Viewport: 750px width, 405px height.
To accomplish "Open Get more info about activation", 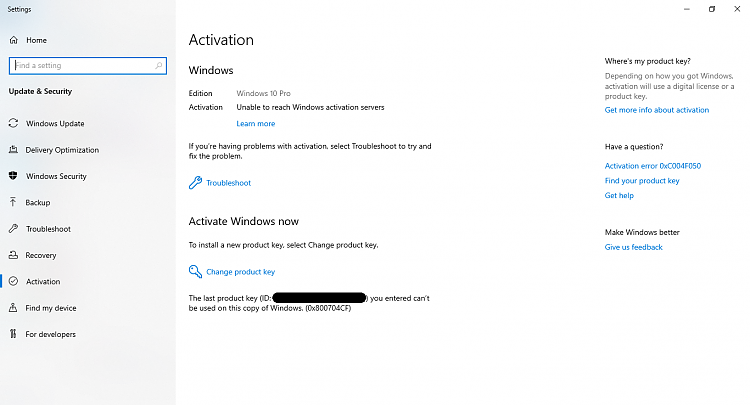I will point(657,110).
